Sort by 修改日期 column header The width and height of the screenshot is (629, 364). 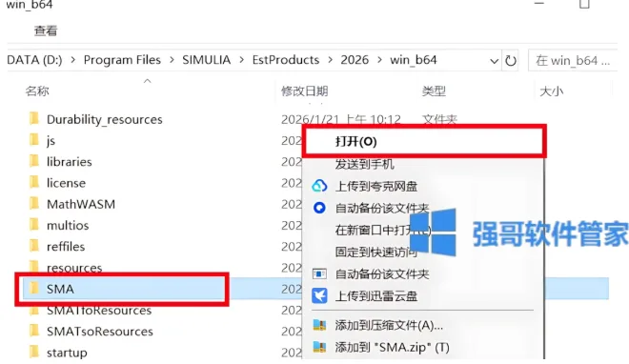point(304,91)
